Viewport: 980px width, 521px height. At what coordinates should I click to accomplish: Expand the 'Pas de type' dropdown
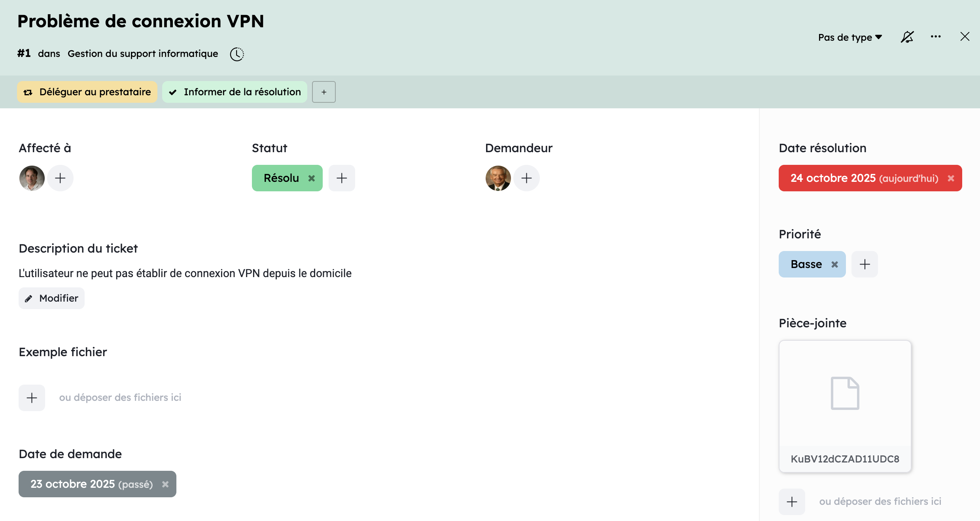(850, 37)
